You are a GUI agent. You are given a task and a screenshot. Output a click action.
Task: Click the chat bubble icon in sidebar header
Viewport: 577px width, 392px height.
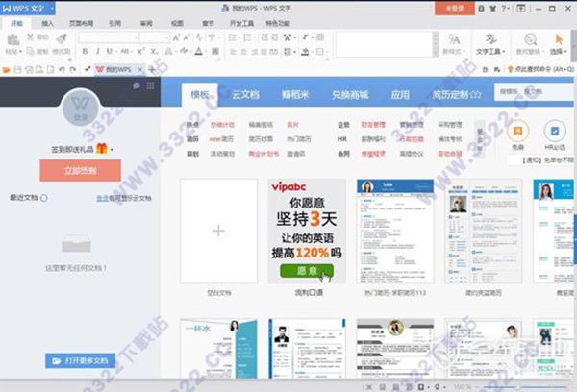tap(137, 86)
